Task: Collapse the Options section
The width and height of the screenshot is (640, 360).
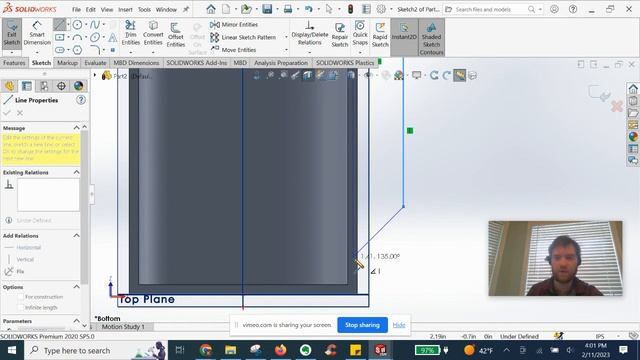Action: coord(76,287)
